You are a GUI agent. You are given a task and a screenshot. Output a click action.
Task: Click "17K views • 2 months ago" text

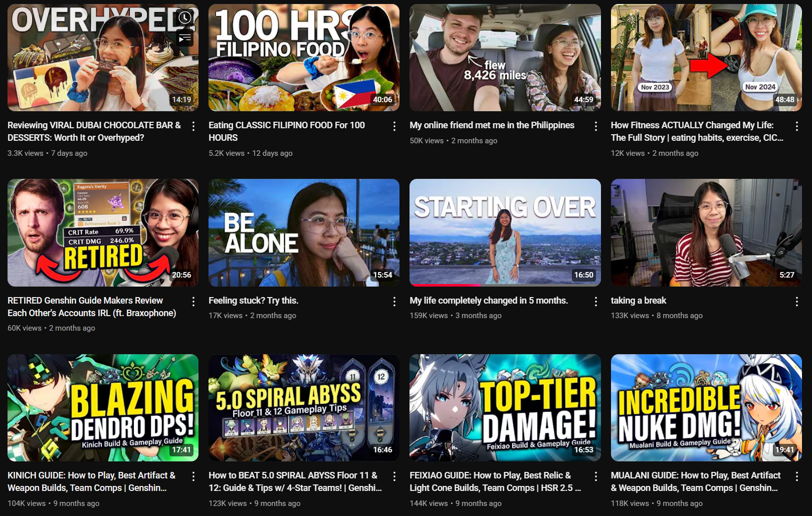pos(252,316)
